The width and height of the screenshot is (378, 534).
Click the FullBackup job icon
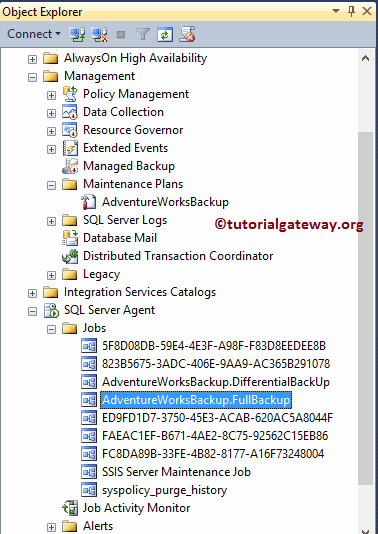tap(89, 400)
